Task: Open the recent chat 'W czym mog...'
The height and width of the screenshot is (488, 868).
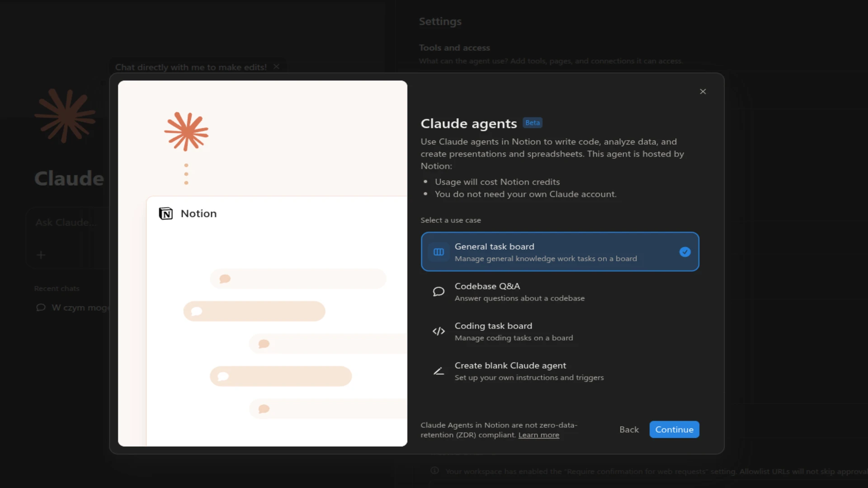Action: coord(72,307)
